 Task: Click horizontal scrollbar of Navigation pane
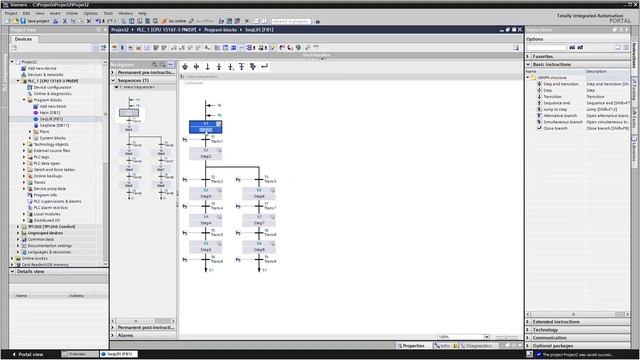click(x=144, y=321)
